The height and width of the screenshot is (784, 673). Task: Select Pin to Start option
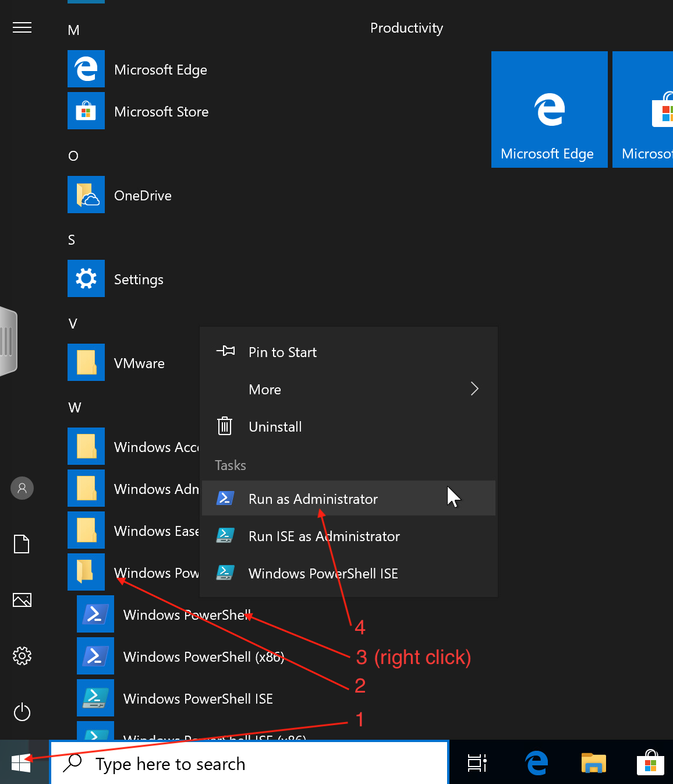click(x=282, y=352)
